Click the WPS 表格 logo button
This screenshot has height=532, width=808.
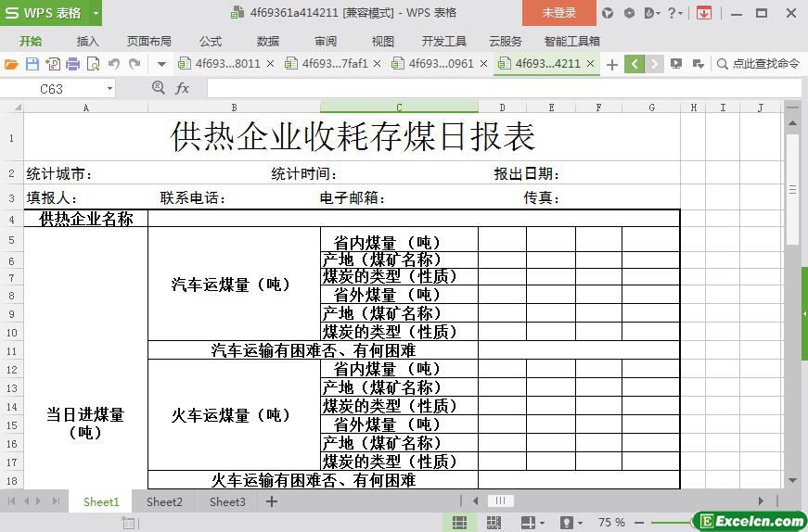tap(45, 13)
